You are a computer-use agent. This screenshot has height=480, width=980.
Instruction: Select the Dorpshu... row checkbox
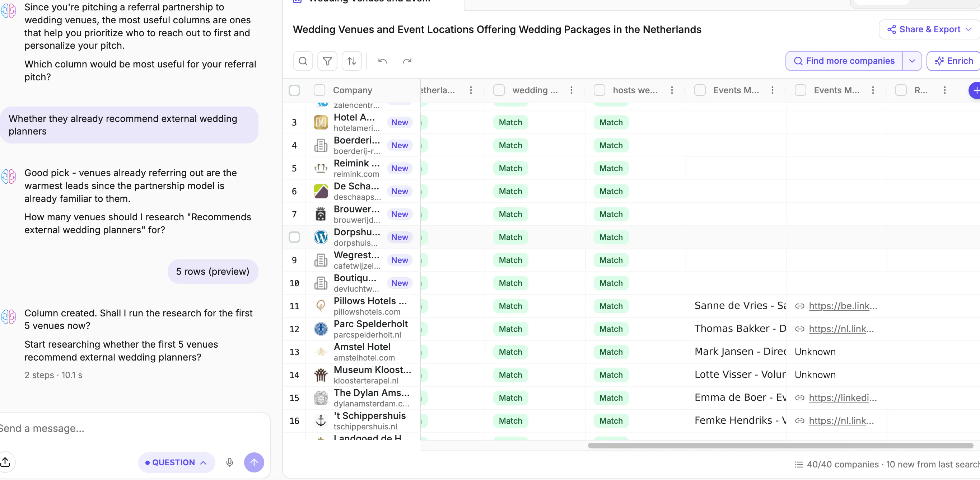(x=294, y=237)
